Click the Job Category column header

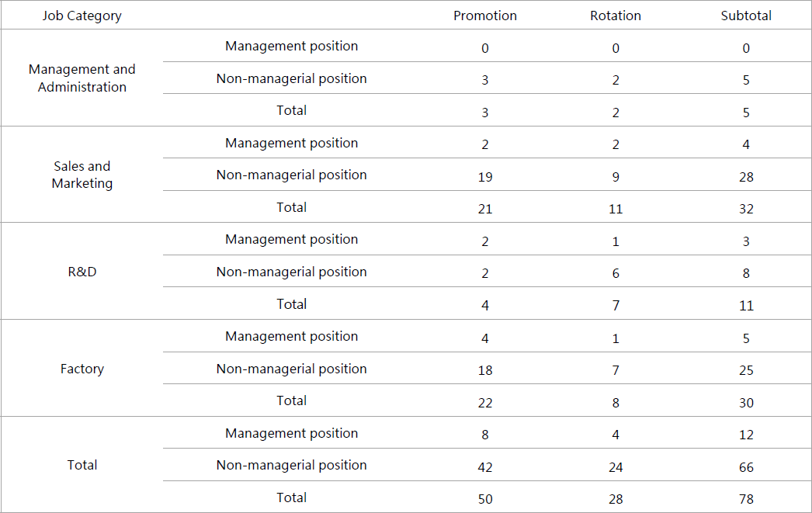(x=82, y=16)
